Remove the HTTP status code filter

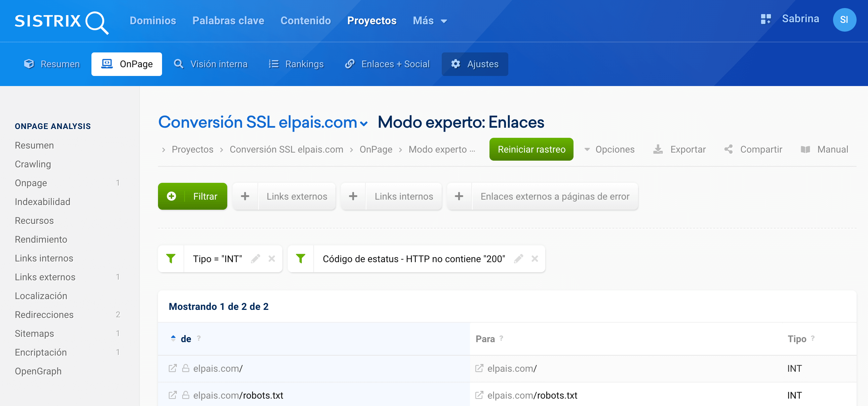[535, 259]
